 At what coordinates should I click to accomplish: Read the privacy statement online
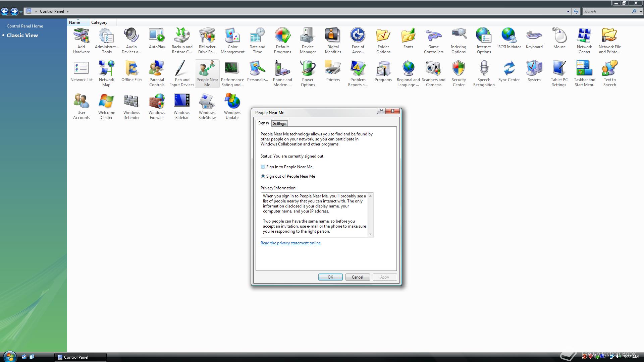290,243
